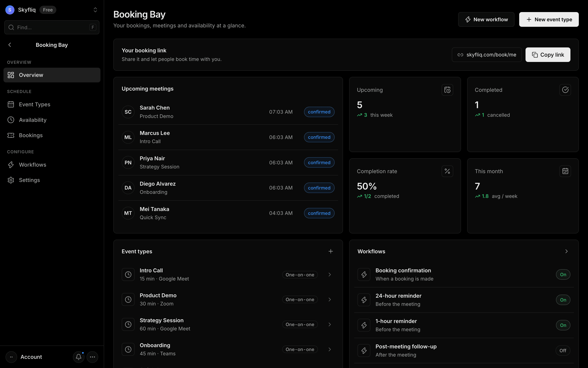Click the lightning icon for 24-hour reminder

coord(364,300)
